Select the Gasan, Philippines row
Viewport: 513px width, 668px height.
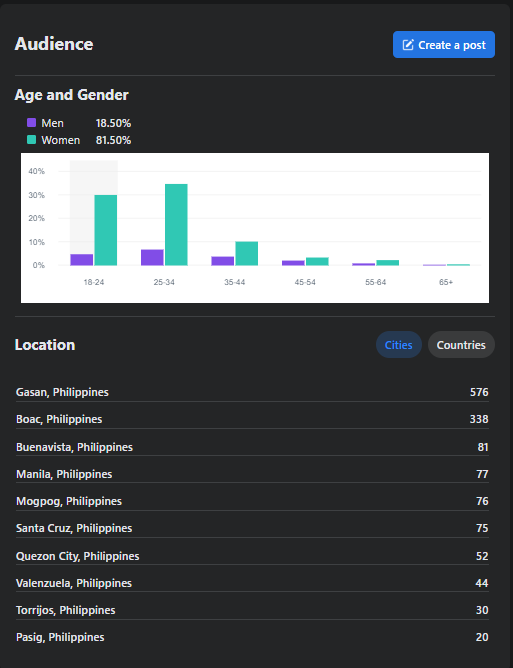click(x=252, y=392)
